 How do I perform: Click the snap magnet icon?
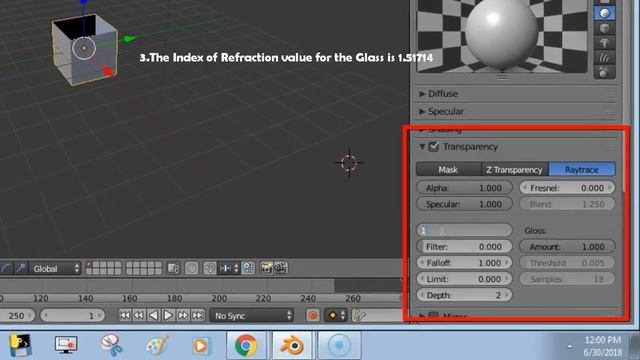click(x=210, y=269)
